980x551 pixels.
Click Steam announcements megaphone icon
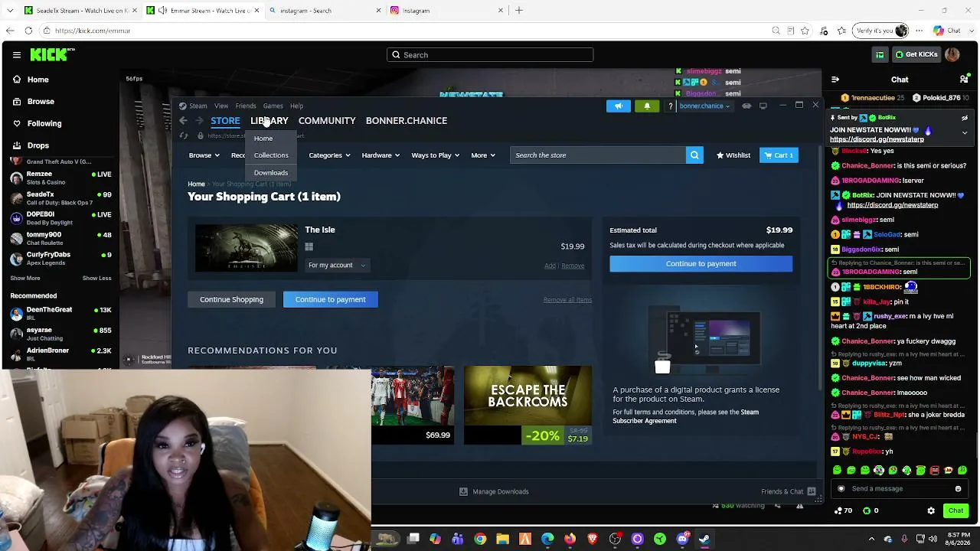619,106
